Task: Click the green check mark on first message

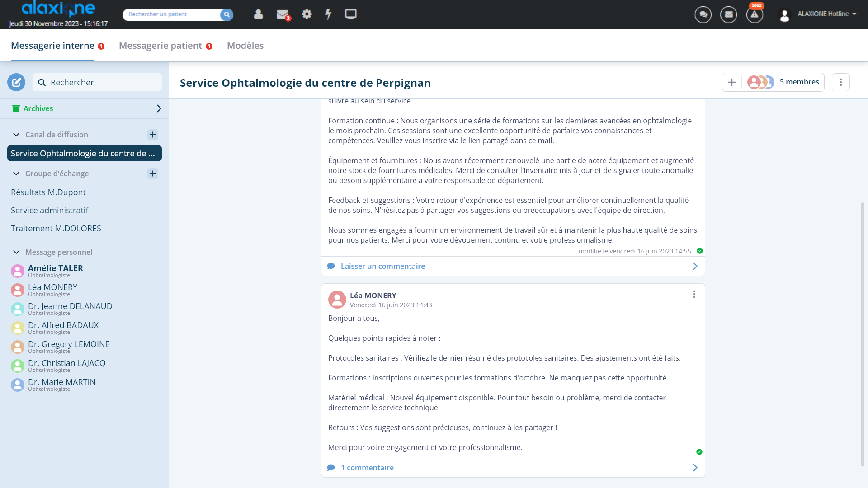Action: [x=700, y=251]
